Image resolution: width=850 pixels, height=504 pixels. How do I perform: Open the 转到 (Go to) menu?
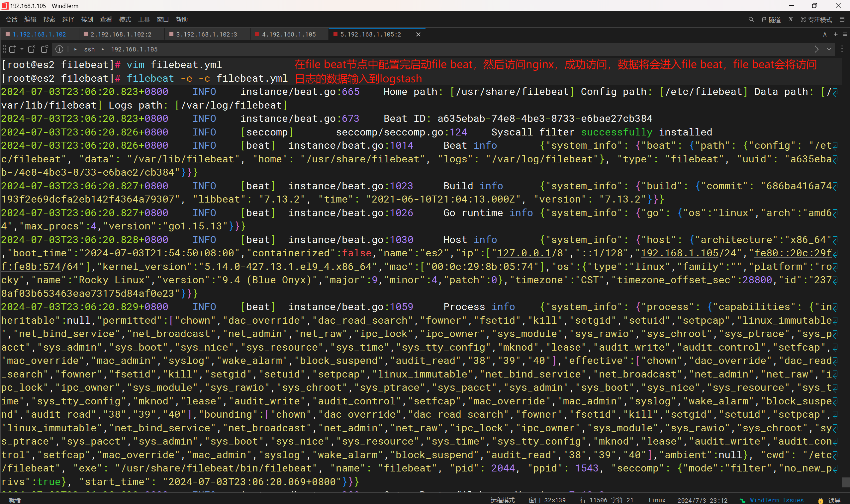[x=87, y=20]
